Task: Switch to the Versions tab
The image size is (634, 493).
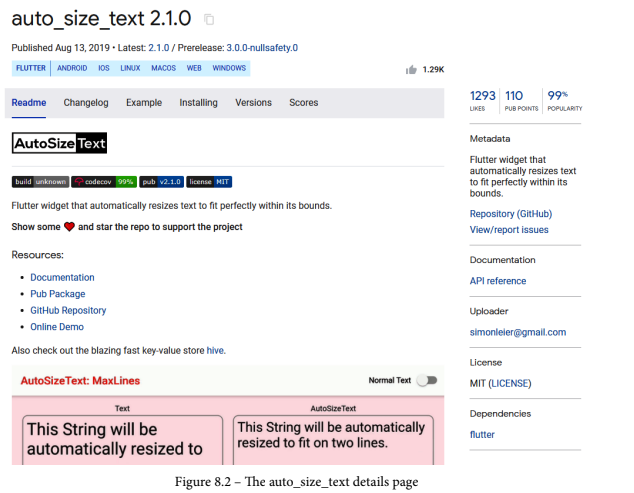Action: tap(254, 103)
